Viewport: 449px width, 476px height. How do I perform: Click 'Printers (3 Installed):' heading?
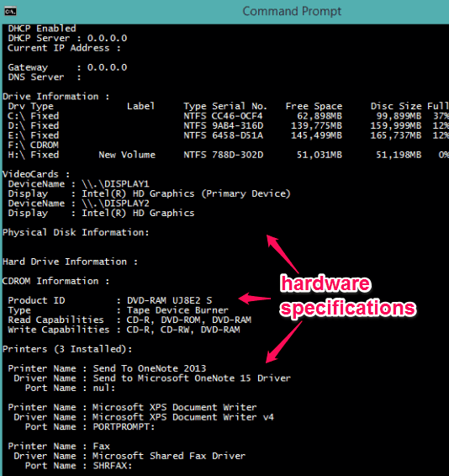pyautogui.click(x=67, y=349)
